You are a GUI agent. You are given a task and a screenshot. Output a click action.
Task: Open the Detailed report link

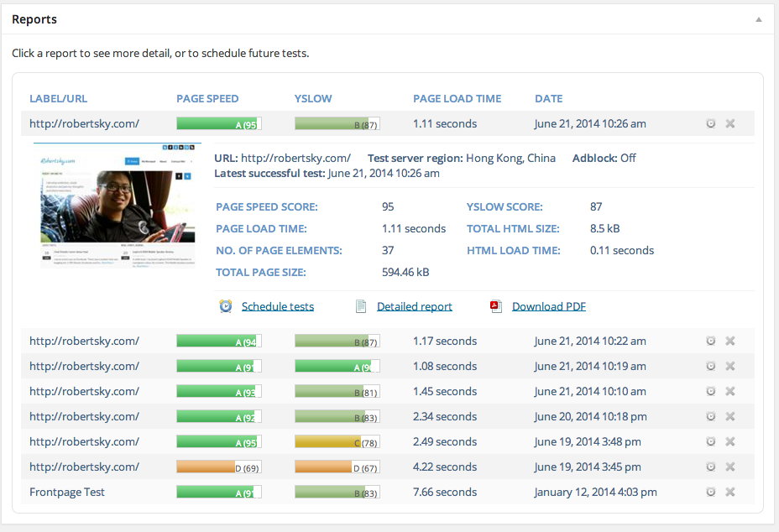coord(415,306)
